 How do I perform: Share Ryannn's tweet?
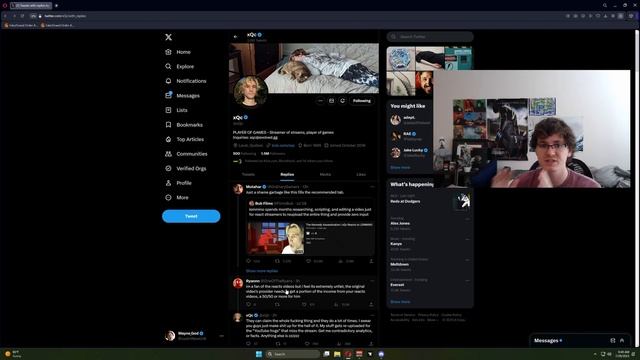(371, 304)
